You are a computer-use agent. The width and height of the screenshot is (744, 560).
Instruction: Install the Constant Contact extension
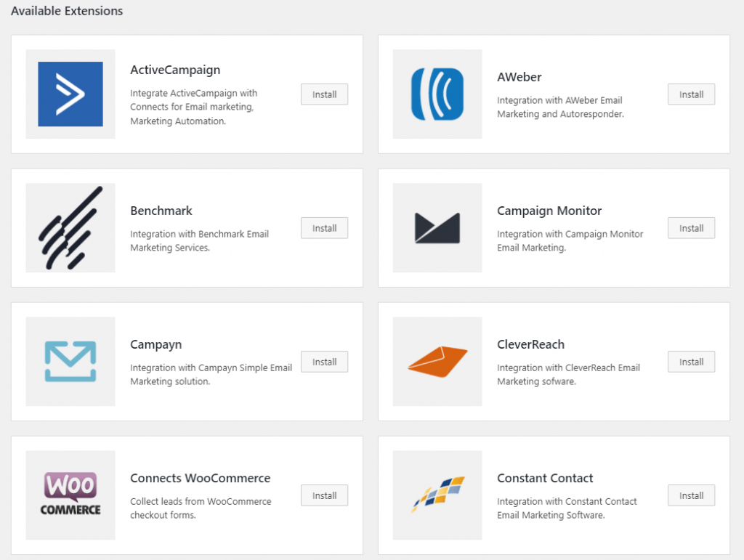click(691, 495)
